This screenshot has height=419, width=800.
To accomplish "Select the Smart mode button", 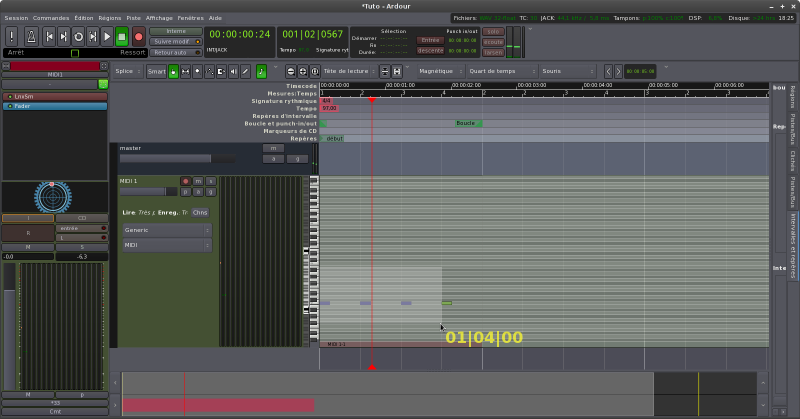I will (x=156, y=71).
